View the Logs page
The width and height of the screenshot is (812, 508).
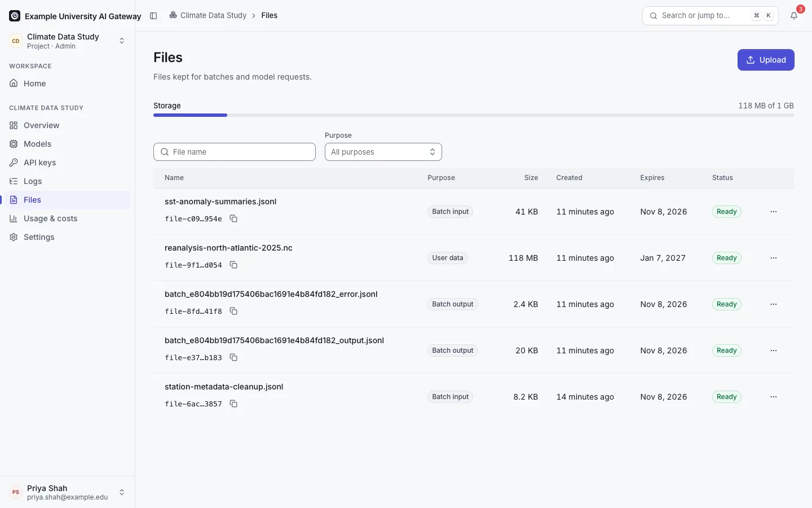pyautogui.click(x=68, y=181)
